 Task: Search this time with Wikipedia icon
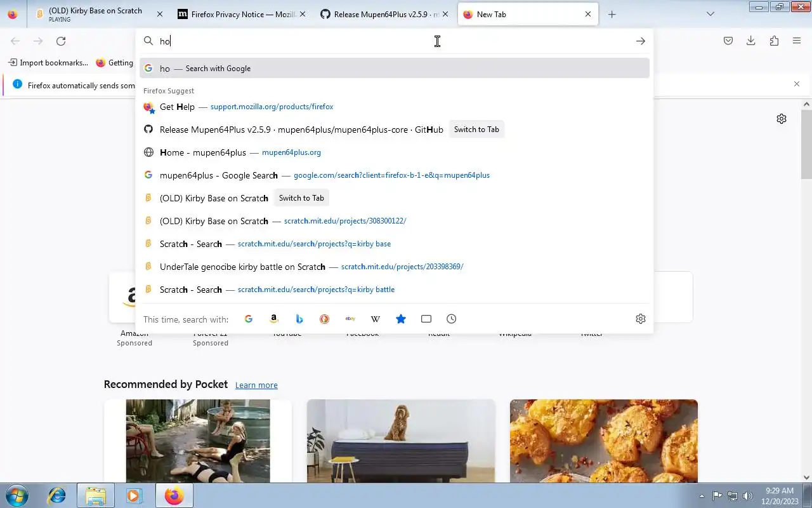click(376, 319)
